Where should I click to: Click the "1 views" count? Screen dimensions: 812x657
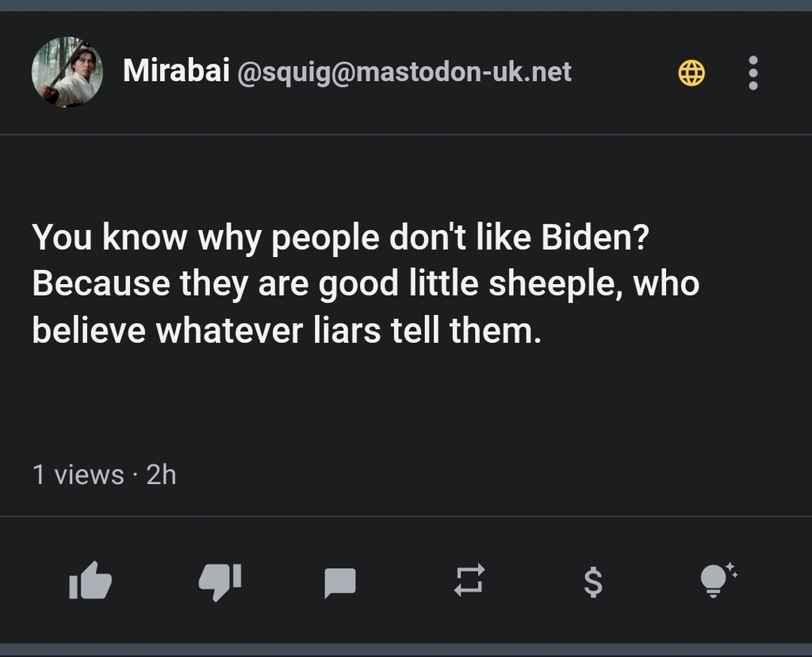coord(78,474)
